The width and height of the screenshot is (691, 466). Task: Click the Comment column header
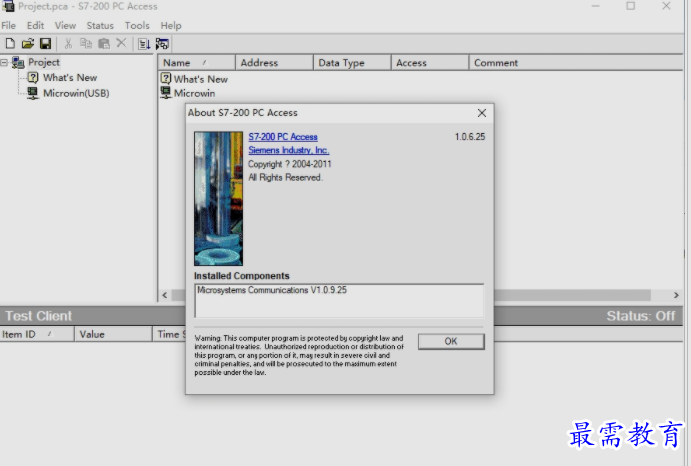tap(576, 63)
